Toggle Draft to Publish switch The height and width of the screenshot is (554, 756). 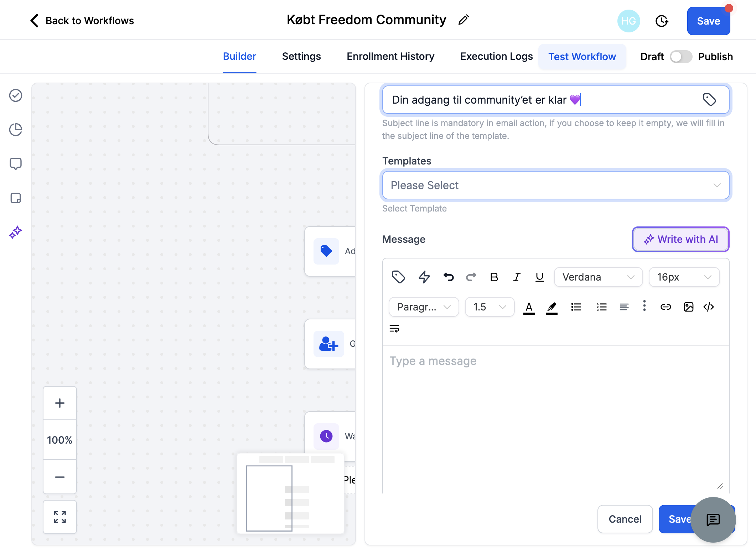[681, 57]
